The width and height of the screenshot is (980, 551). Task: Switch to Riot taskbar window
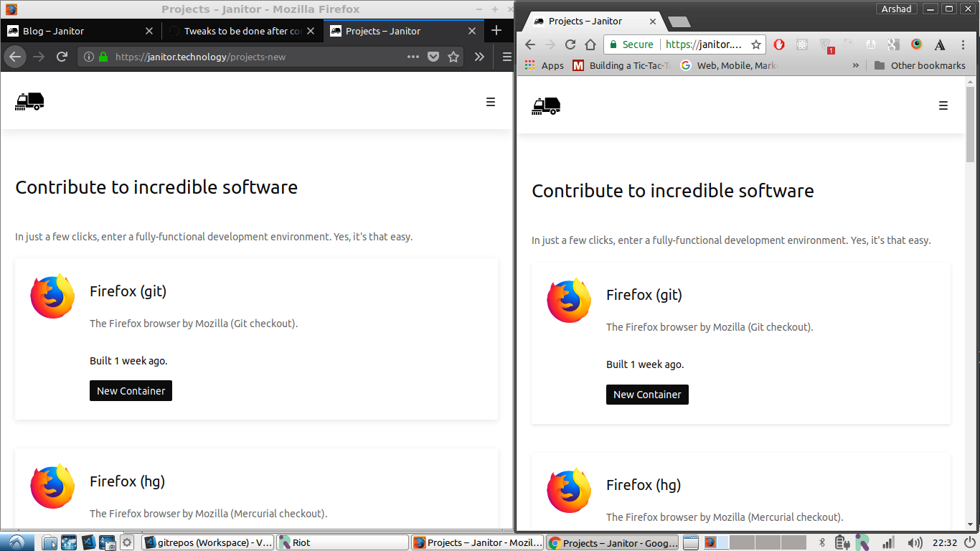pyautogui.click(x=342, y=542)
